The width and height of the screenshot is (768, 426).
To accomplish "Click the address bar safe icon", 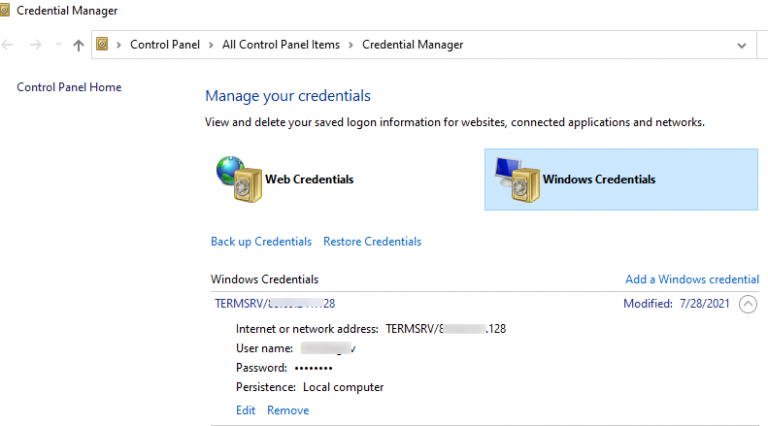I will (x=102, y=45).
